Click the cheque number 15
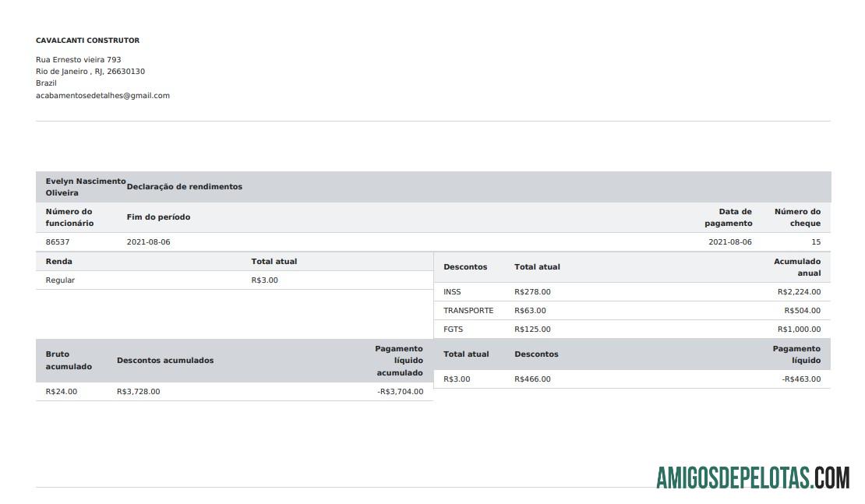 coord(815,242)
